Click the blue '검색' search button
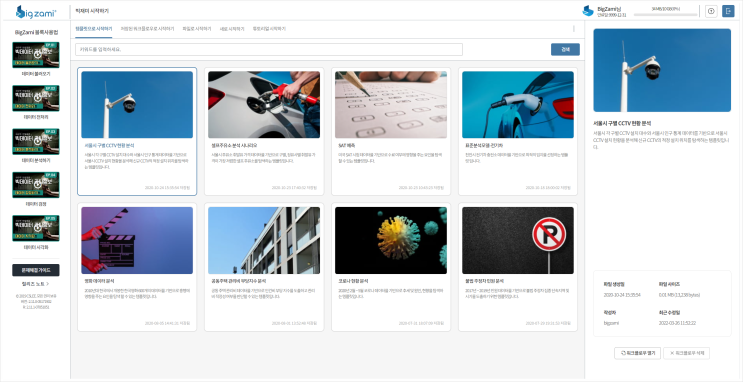 tap(565, 49)
